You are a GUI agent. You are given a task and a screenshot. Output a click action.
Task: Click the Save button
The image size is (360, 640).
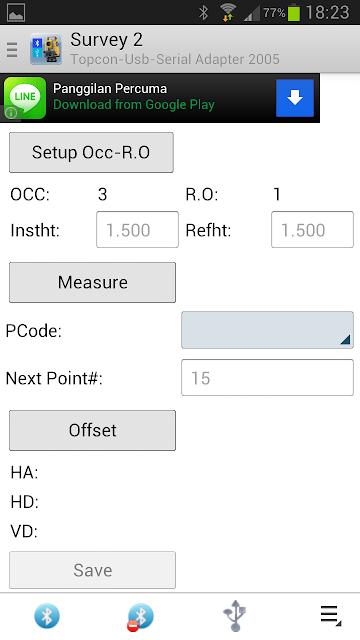tap(93, 570)
